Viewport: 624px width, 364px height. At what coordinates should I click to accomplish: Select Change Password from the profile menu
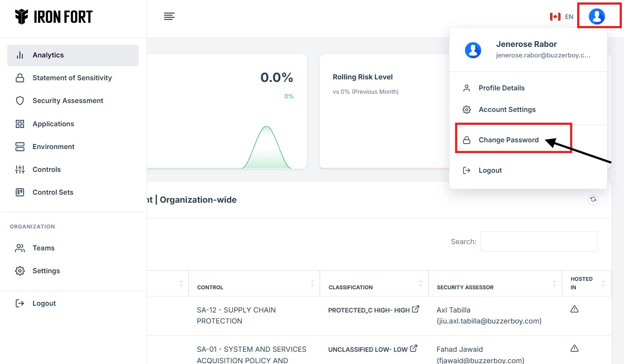[x=508, y=140]
